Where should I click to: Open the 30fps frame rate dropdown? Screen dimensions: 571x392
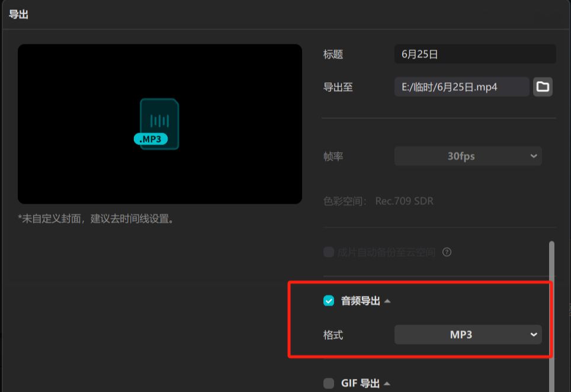tap(468, 156)
